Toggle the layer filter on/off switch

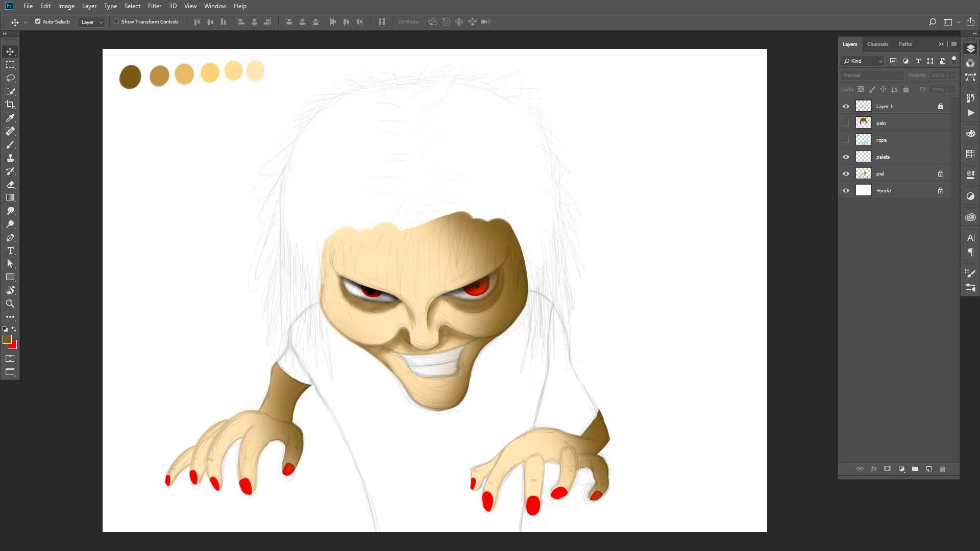954,60
